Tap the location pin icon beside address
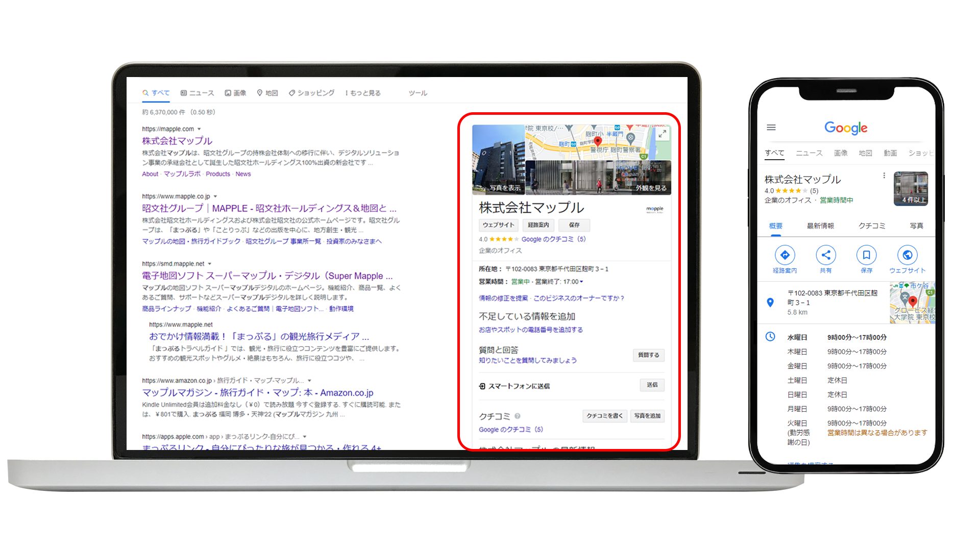Image resolution: width=980 pixels, height=551 pixels. click(x=770, y=303)
